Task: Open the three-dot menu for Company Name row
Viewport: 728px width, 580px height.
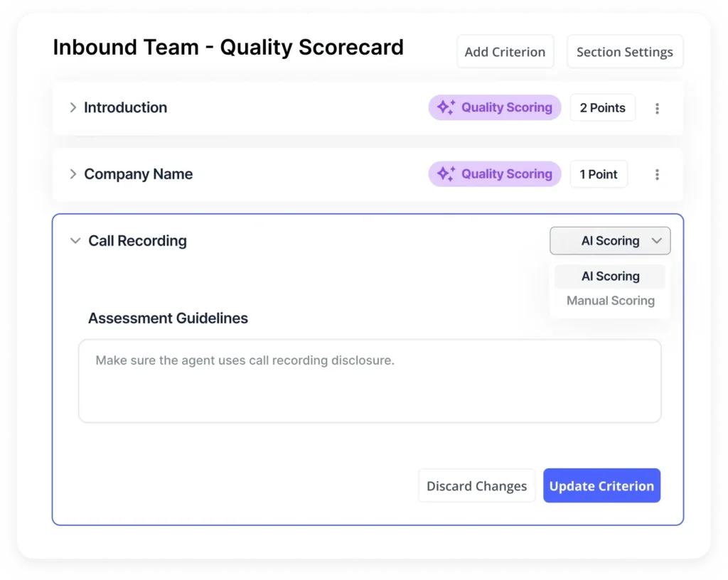Action: point(657,174)
